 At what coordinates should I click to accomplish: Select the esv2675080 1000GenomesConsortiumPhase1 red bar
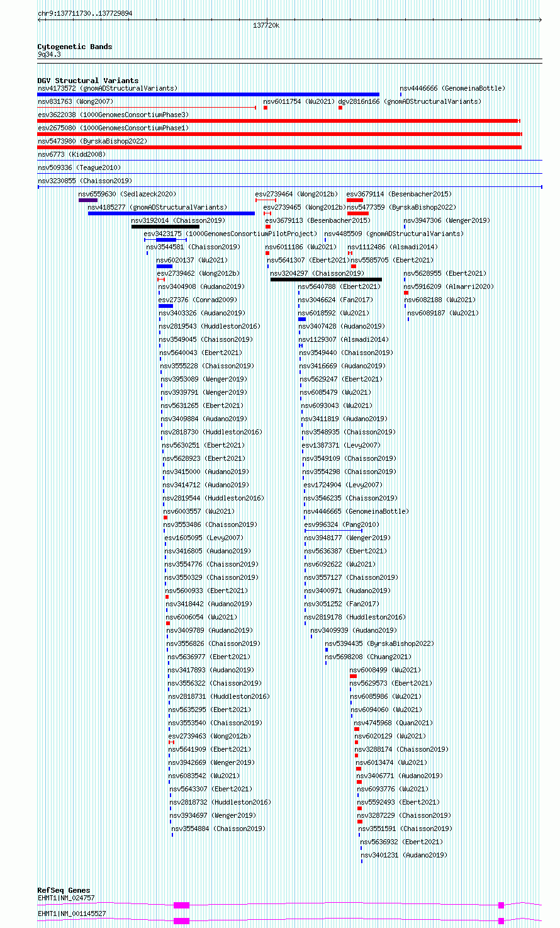[x=280, y=134]
